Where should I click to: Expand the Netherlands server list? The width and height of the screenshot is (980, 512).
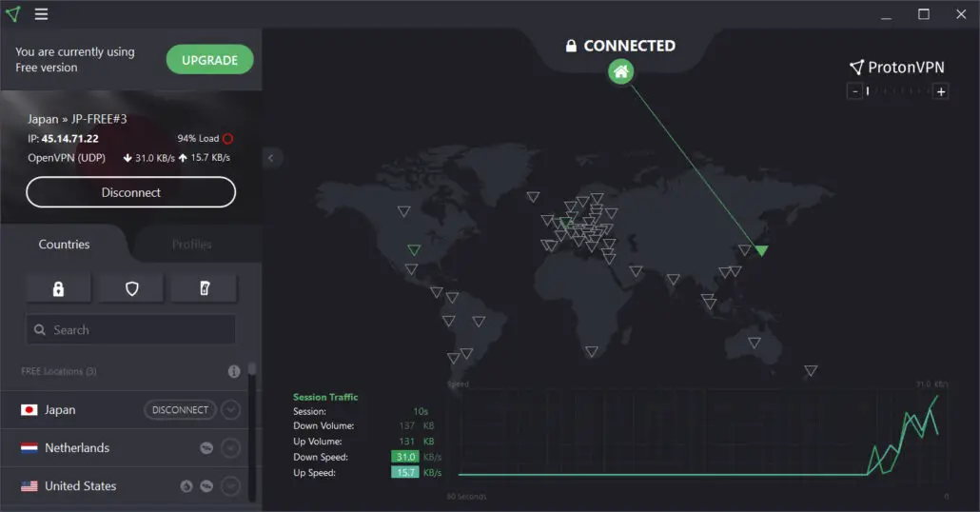(230, 447)
